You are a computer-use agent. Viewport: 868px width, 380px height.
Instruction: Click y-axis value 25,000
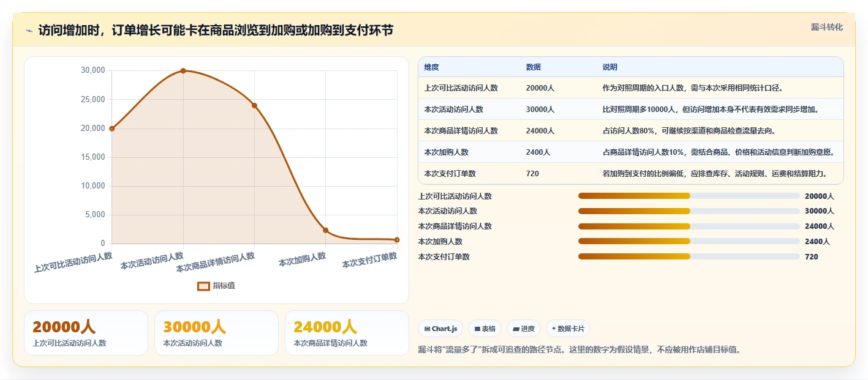pyautogui.click(x=93, y=100)
